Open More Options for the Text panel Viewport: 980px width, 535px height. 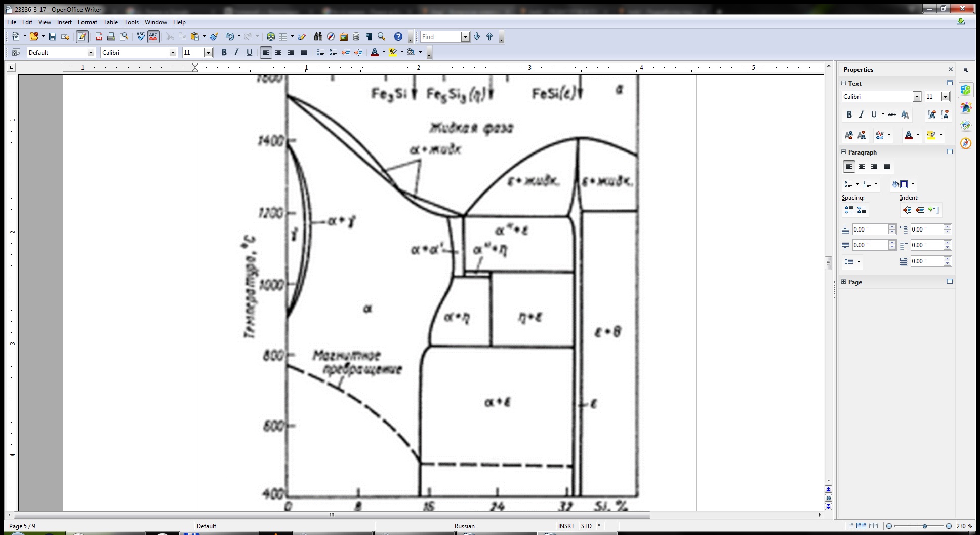950,83
